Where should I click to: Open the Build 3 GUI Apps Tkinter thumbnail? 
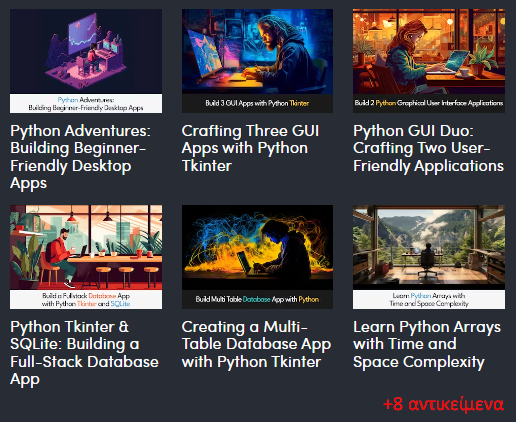click(x=257, y=61)
